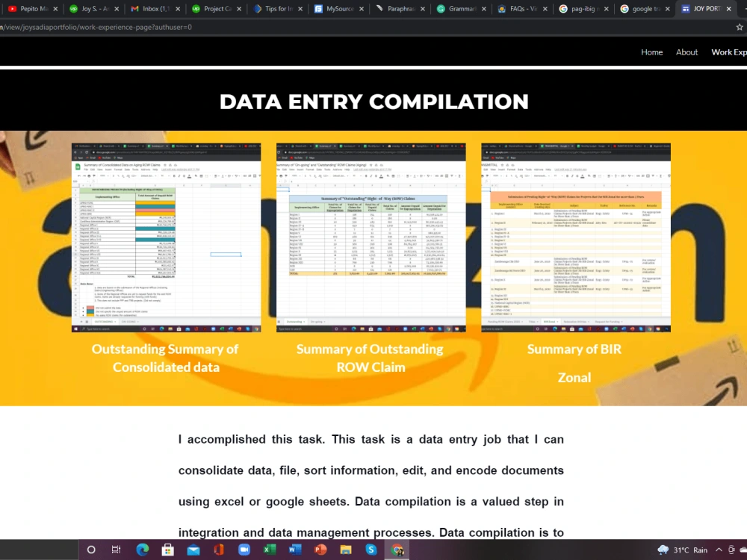Close the MySource tab
747x560 pixels.
coord(361,8)
